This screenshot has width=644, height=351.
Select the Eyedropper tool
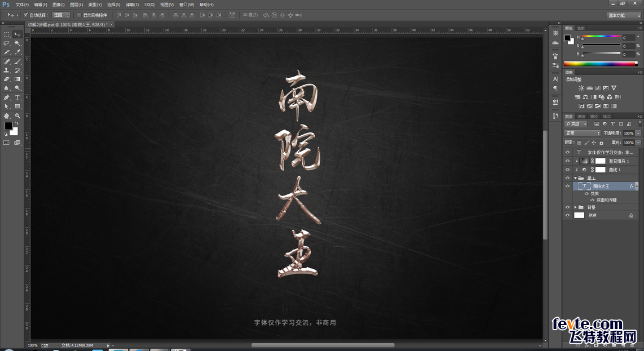point(17,52)
